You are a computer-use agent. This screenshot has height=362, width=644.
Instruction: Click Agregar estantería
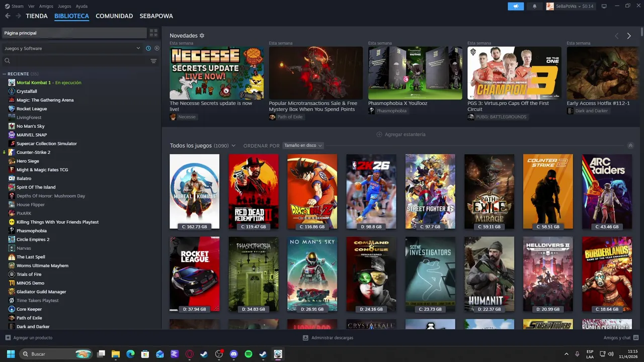point(401,134)
